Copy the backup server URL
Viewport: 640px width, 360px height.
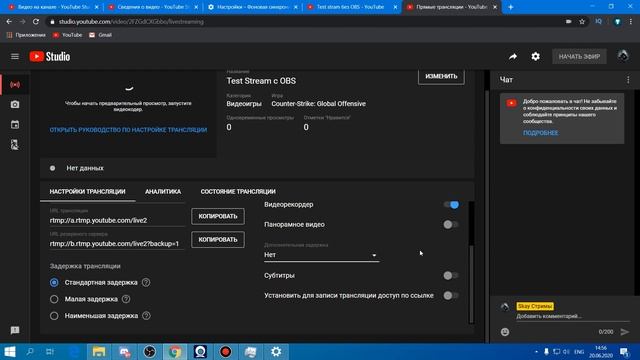point(218,240)
